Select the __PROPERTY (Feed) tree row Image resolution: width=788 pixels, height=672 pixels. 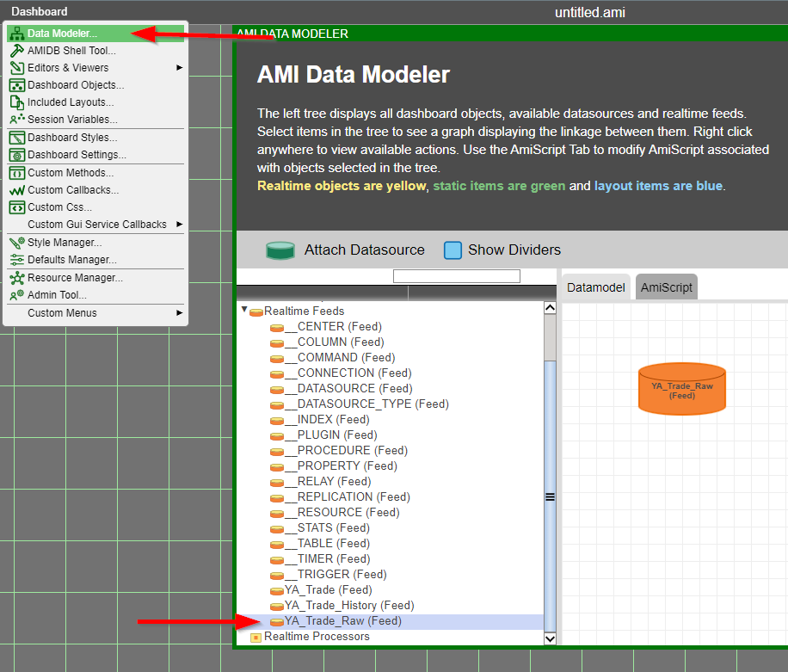pos(390,466)
